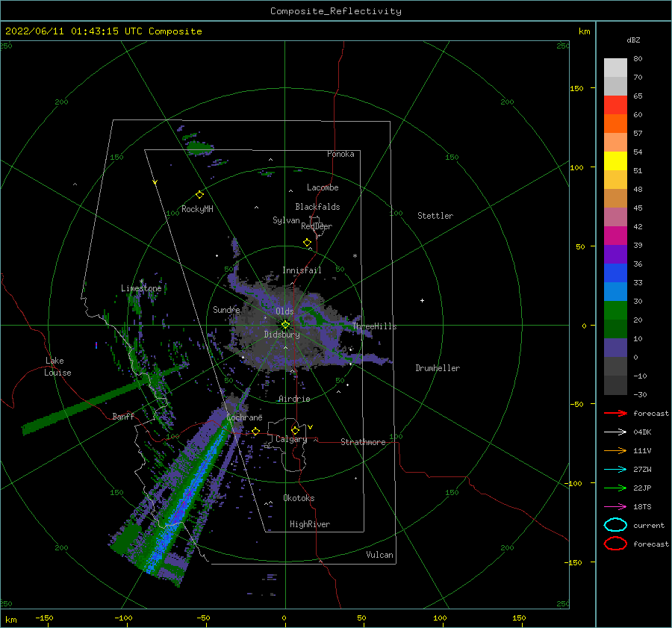Click the Vulcan city label
672x628 pixels.
click(x=380, y=555)
